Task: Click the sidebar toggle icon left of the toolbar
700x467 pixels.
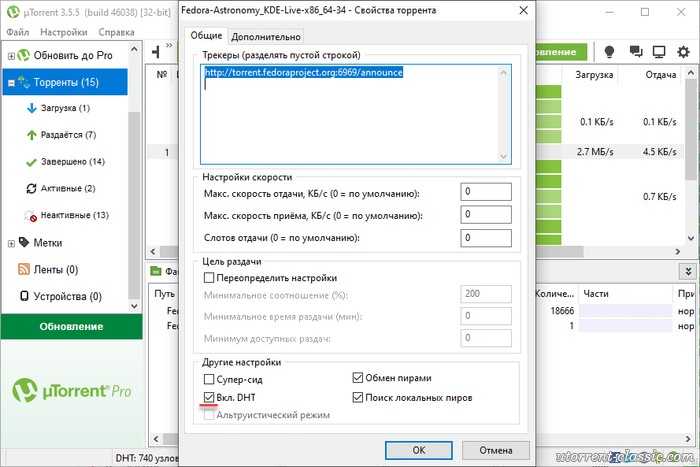Action: (155, 52)
